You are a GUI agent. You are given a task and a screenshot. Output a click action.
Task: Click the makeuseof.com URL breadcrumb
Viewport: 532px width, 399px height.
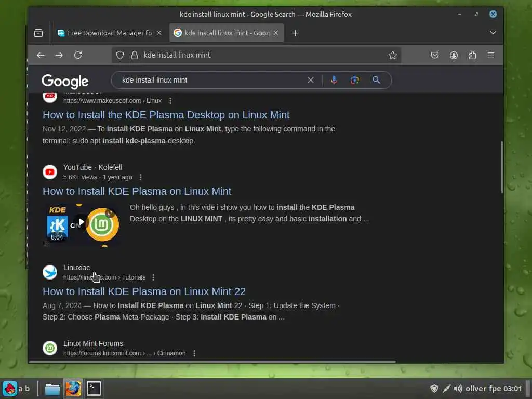pos(112,101)
